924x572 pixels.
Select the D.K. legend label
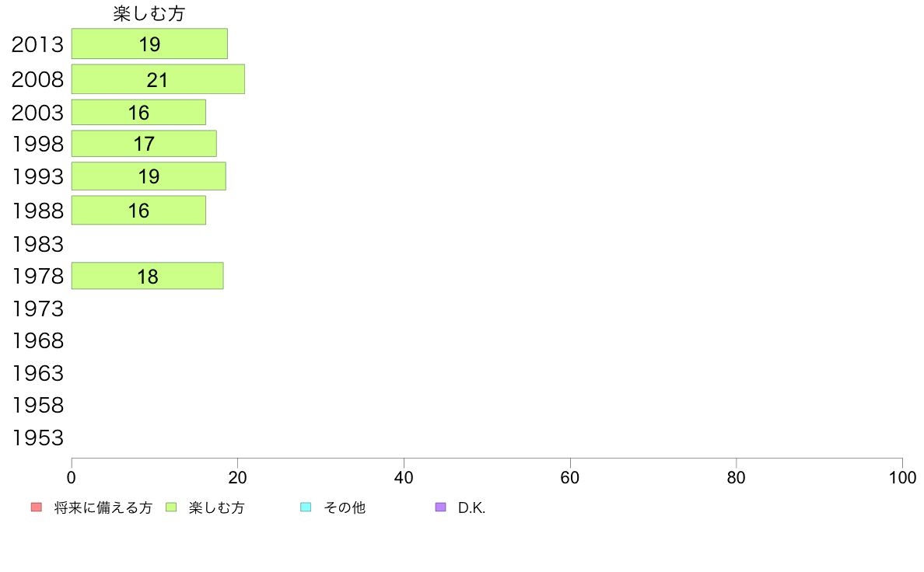(471, 507)
